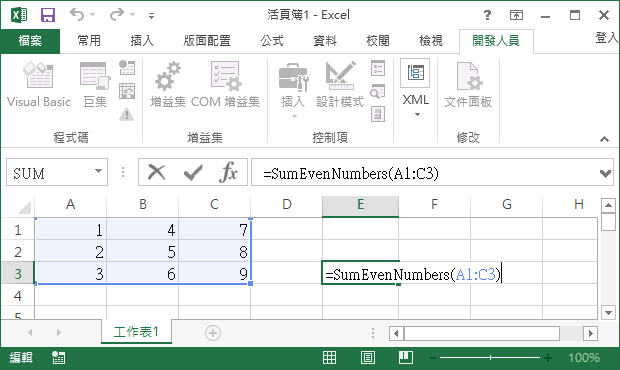
Task: Click cell B2 containing 5
Action: click(143, 252)
